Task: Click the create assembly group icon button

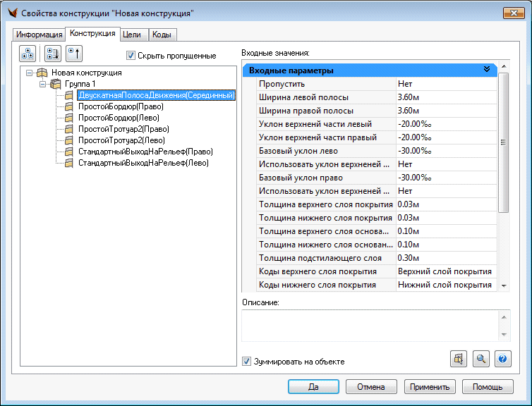Action: coord(28,54)
